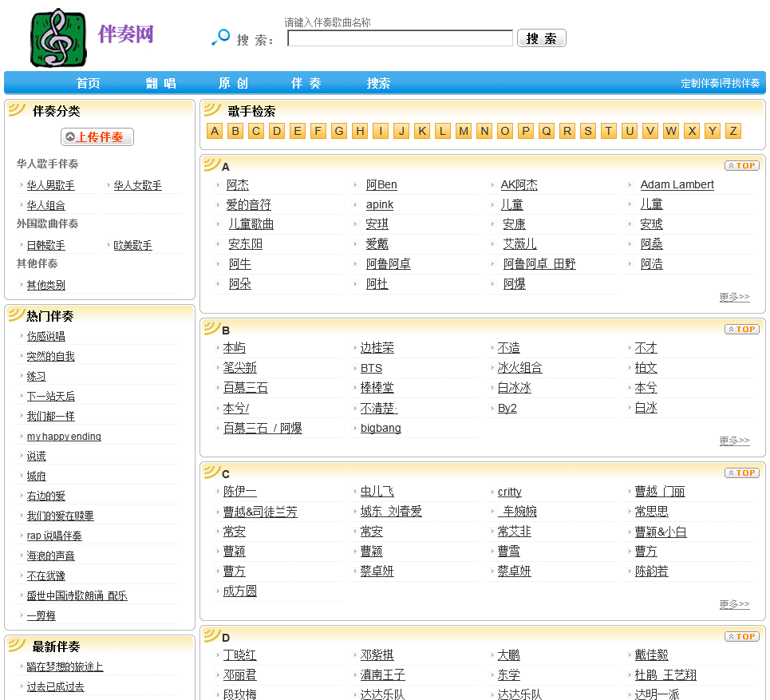Click the magnifier icon beside the search label
The height and width of the screenshot is (700, 770).
pyautogui.click(x=220, y=38)
